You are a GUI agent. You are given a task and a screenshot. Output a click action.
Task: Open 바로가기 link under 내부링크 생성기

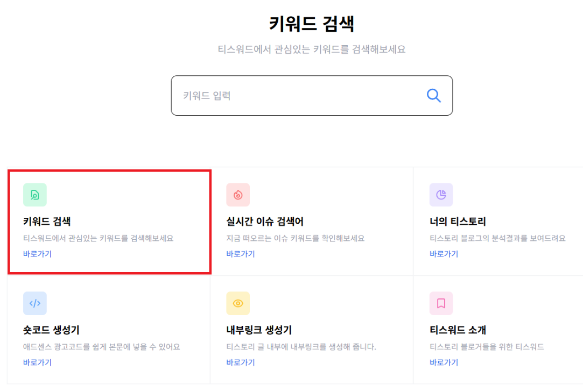coord(241,362)
